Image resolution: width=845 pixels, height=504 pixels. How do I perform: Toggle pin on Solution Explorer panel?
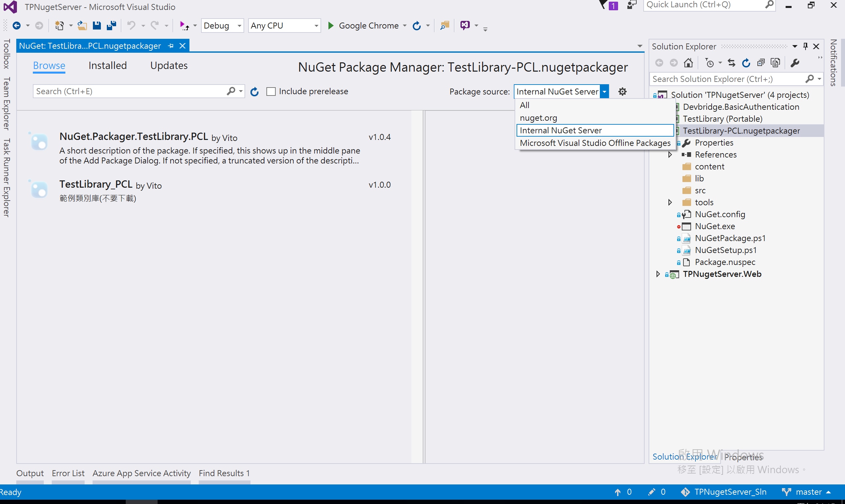(805, 46)
